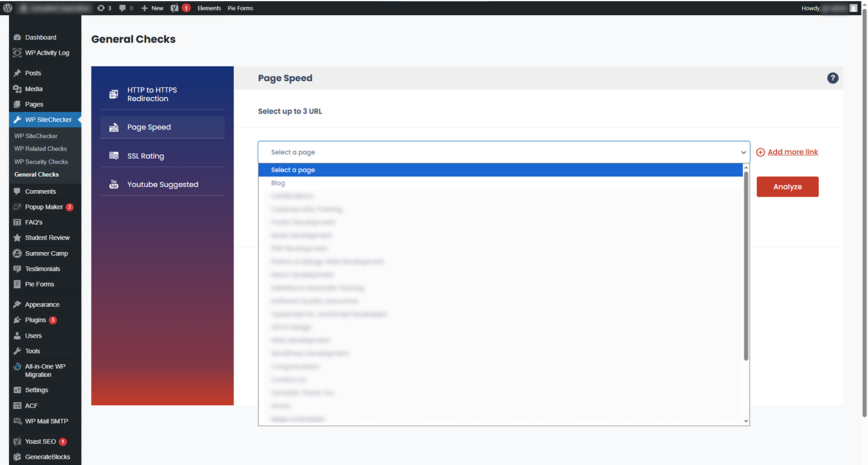Open the Page Speed tab
The image size is (868, 465).
click(x=149, y=127)
